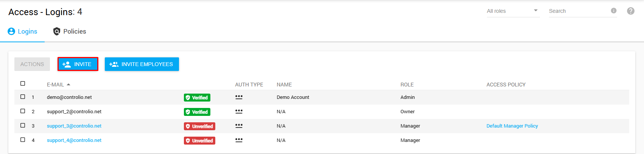The width and height of the screenshot is (644, 154).
Task: Click auth type icon for demo@controlio.net
Action: (239, 97)
